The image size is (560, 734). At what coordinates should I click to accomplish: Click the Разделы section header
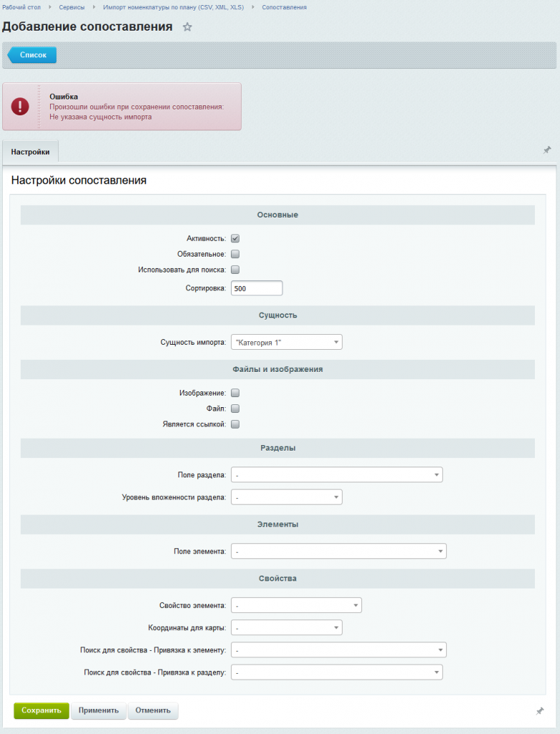(x=277, y=448)
